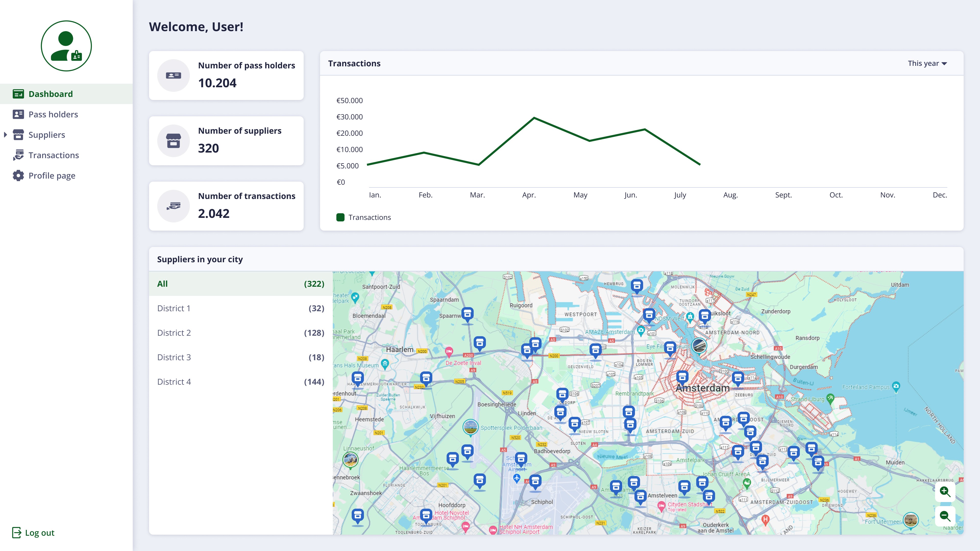Click the Dashboard sidebar icon
Image resolution: width=980 pixels, height=551 pixels.
tap(18, 94)
